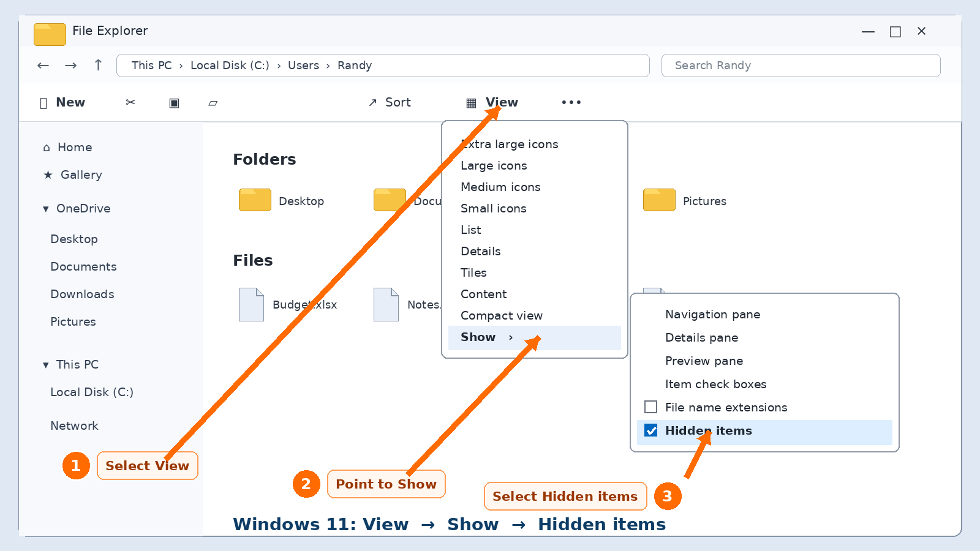This screenshot has height=551, width=980.
Task: Select List view option
Action: [470, 230]
